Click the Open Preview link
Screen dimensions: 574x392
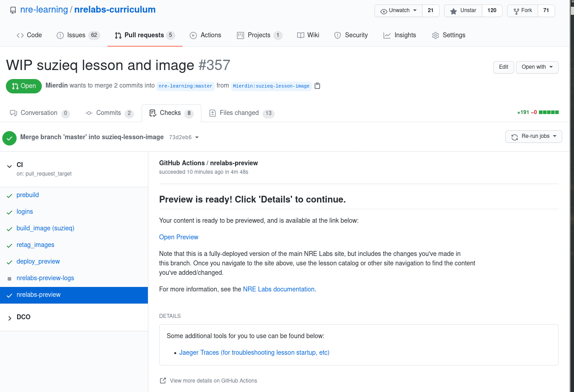click(178, 237)
